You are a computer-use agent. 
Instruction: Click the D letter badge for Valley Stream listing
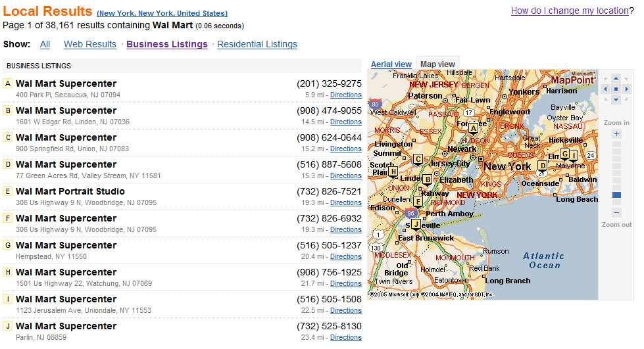click(8, 165)
